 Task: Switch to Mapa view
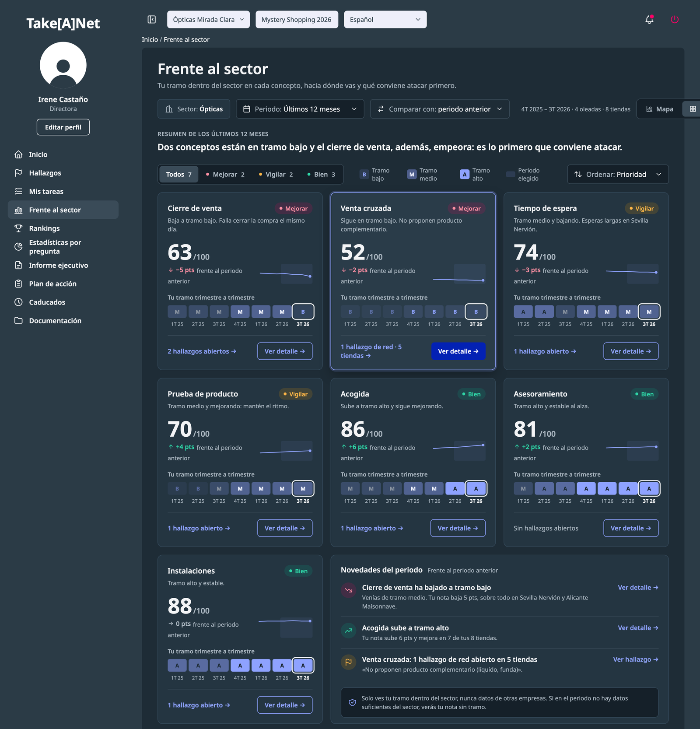click(x=660, y=109)
